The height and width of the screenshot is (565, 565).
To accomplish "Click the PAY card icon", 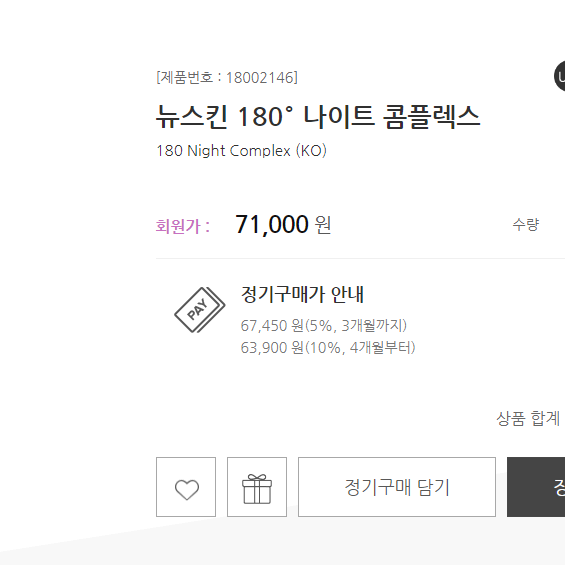I will [200, 310].
